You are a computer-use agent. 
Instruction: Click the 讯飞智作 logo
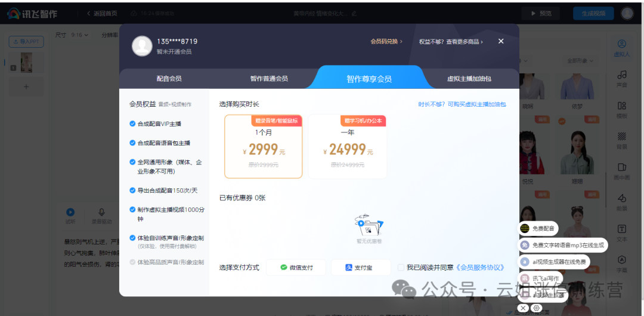(x=32, y=14)
